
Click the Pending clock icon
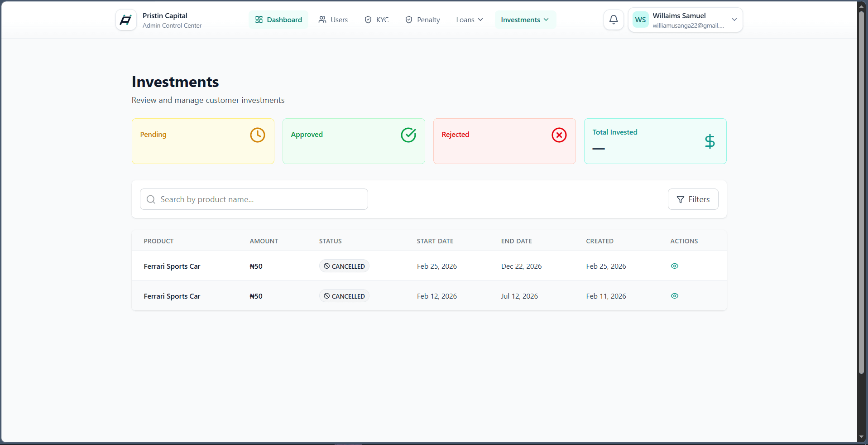(x=258, y=135)
